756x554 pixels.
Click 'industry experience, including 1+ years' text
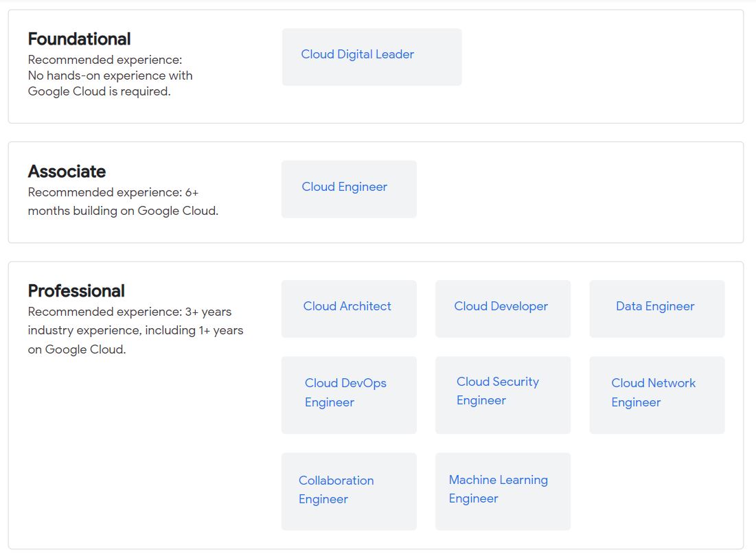135,331
